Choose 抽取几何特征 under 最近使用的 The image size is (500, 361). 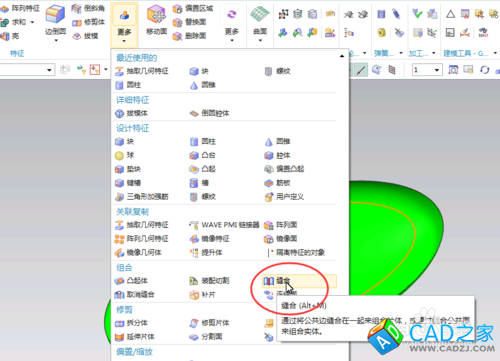(142, 71)
